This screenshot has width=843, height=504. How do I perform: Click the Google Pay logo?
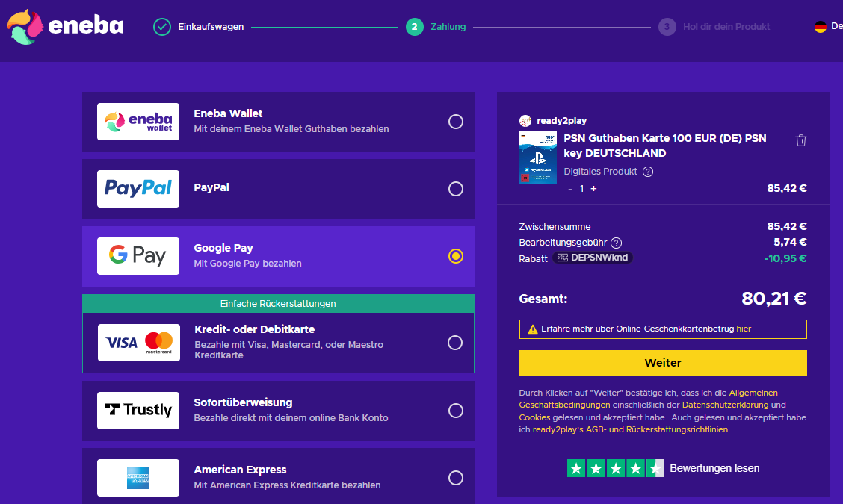point(138,256)
